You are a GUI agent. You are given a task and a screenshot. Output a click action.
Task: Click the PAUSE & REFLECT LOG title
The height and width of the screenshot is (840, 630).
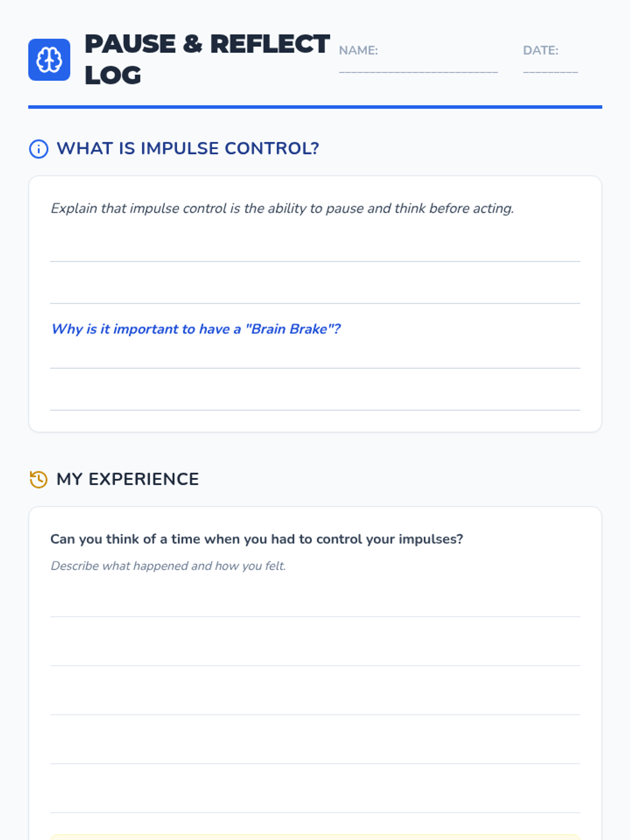tap(207, 59)
